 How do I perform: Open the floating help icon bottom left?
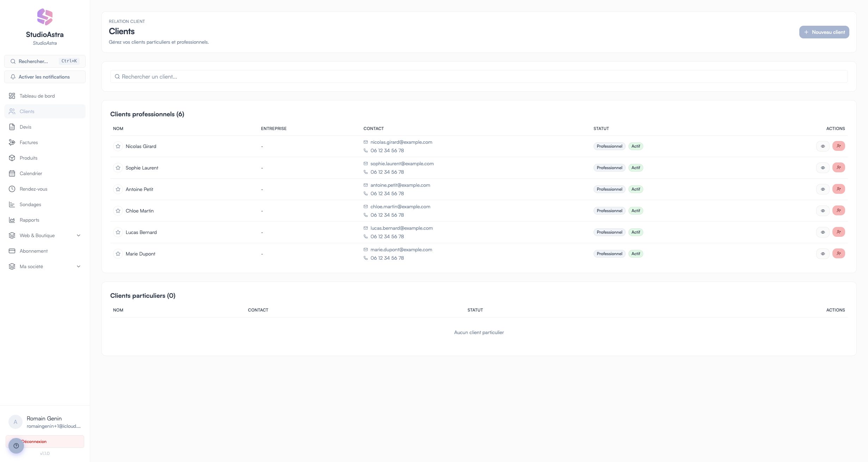coord(16,445)
